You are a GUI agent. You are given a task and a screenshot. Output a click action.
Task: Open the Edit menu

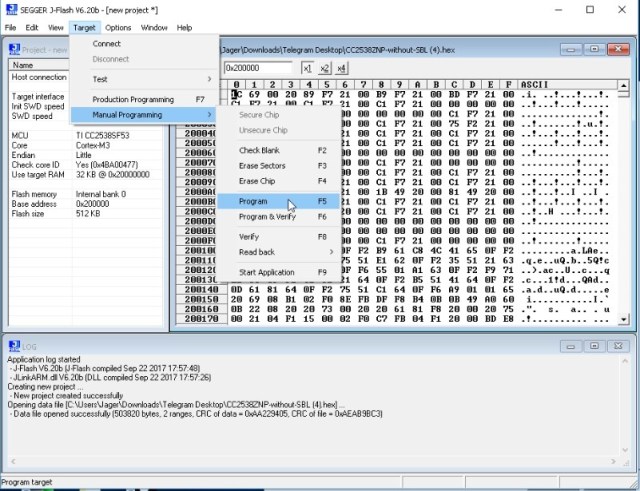pos(31,28)
